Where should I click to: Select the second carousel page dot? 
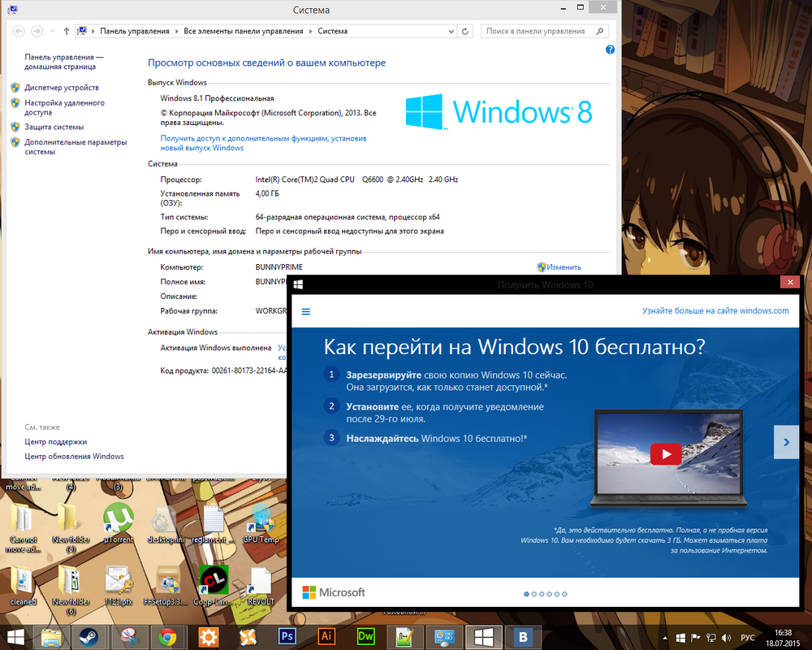pos(536,594)
